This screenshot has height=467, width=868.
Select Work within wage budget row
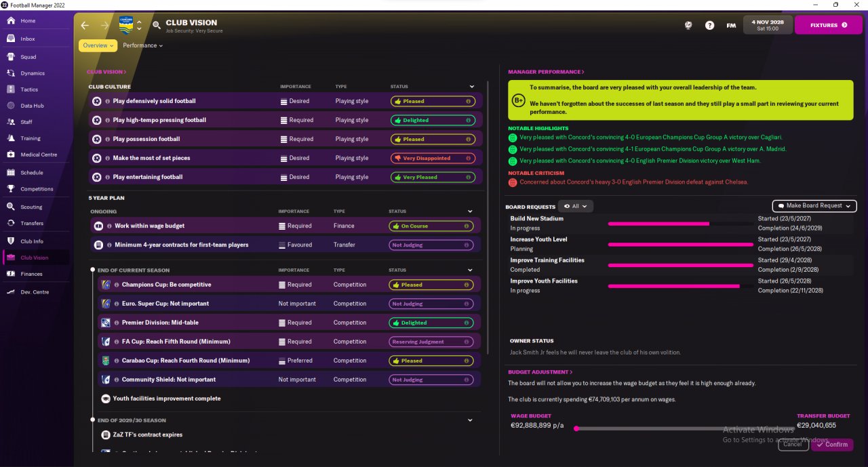(285, 226)
